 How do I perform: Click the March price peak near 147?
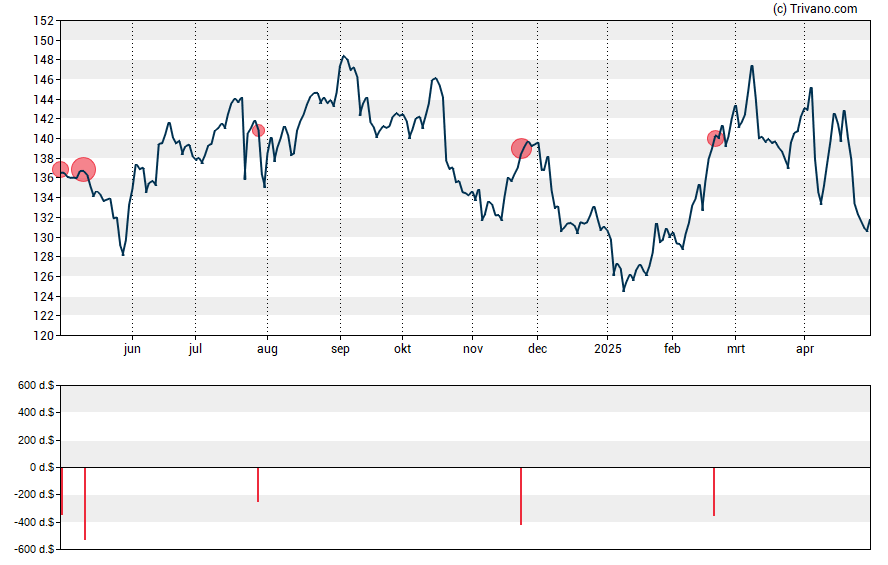pyautogui.click(x=752, y=66)
